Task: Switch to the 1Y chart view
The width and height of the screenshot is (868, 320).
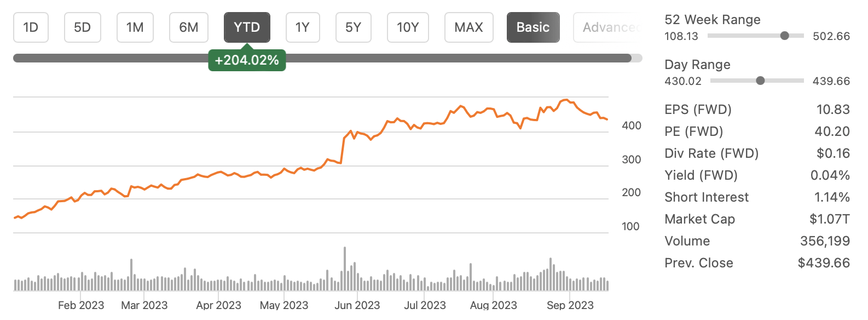Action: click(x=303, y=27)
